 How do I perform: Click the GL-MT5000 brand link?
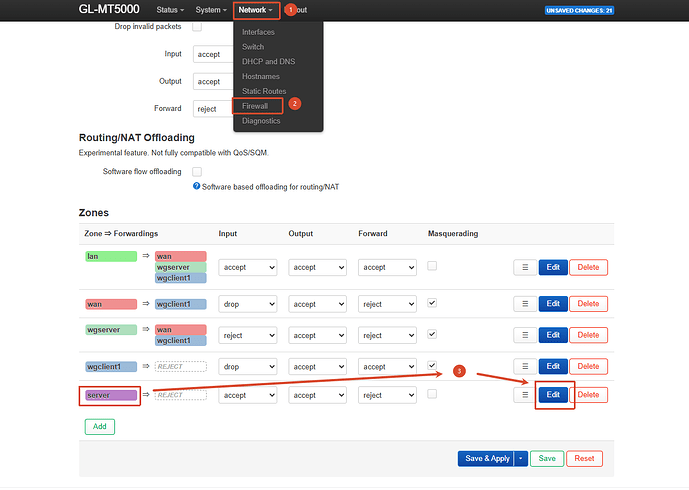pos(109,9)
